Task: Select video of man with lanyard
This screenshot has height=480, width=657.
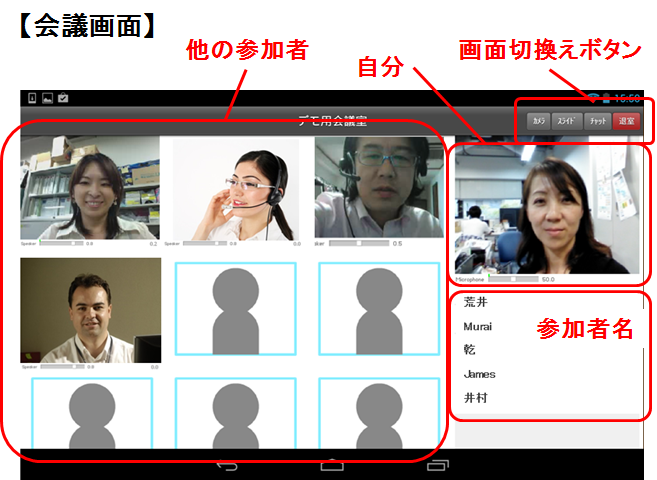Action: tap(91, 310)
